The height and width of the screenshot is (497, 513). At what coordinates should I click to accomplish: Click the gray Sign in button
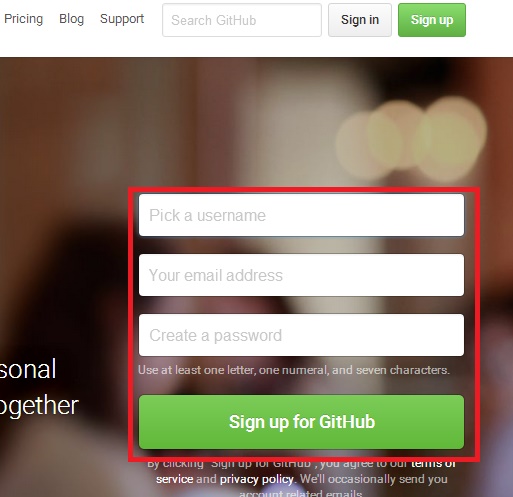[x=360, y=20]
